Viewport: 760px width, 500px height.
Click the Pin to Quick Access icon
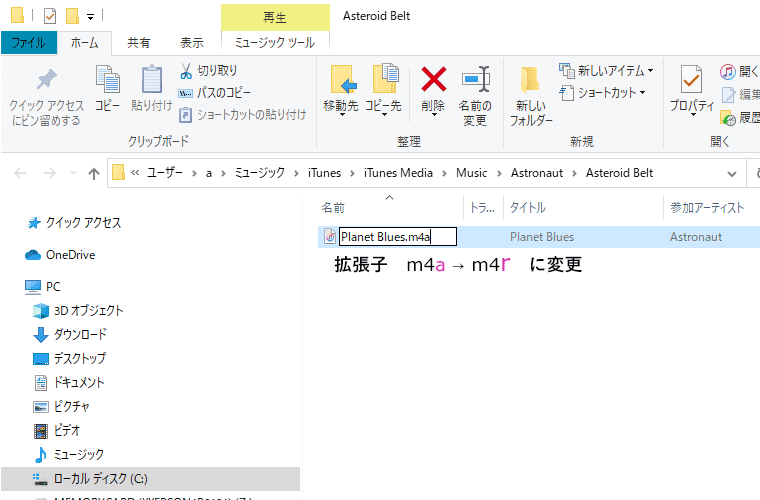pos(47,79)
